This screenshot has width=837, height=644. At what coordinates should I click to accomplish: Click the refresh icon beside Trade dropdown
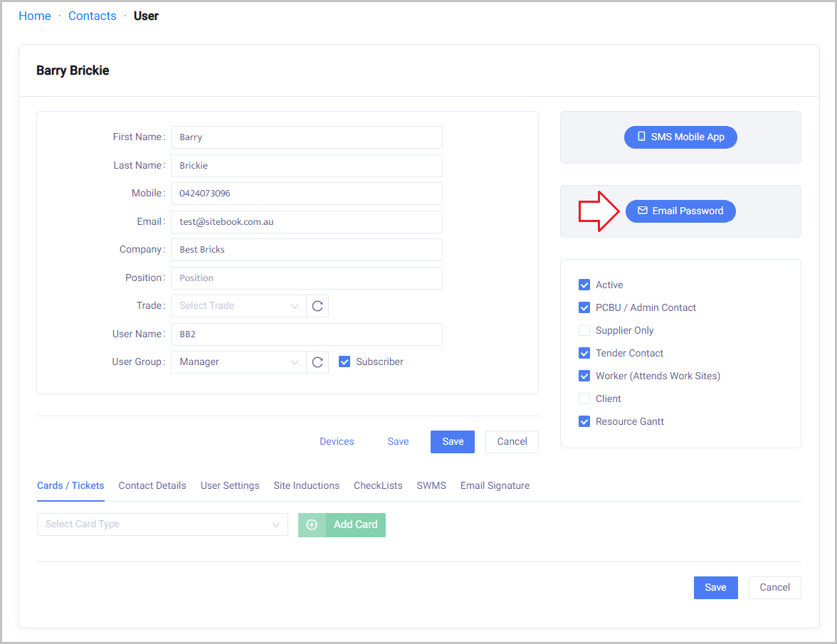[x=317, y=306]
